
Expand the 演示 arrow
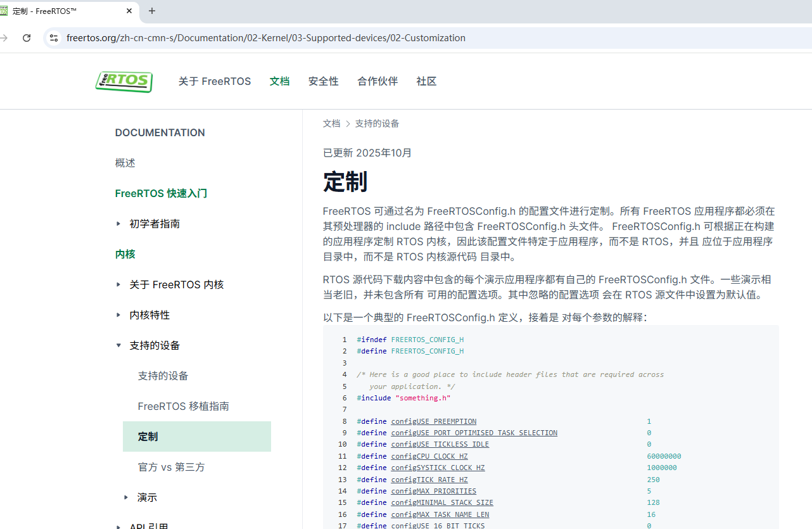point(127,497)
